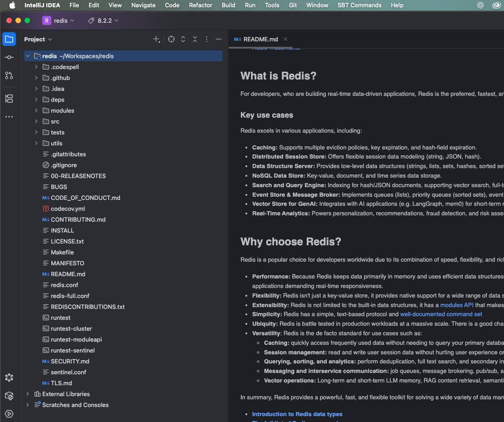Open the Structure tool window icon
Screen dimensions: 504x422
click(x=9, y=99)
